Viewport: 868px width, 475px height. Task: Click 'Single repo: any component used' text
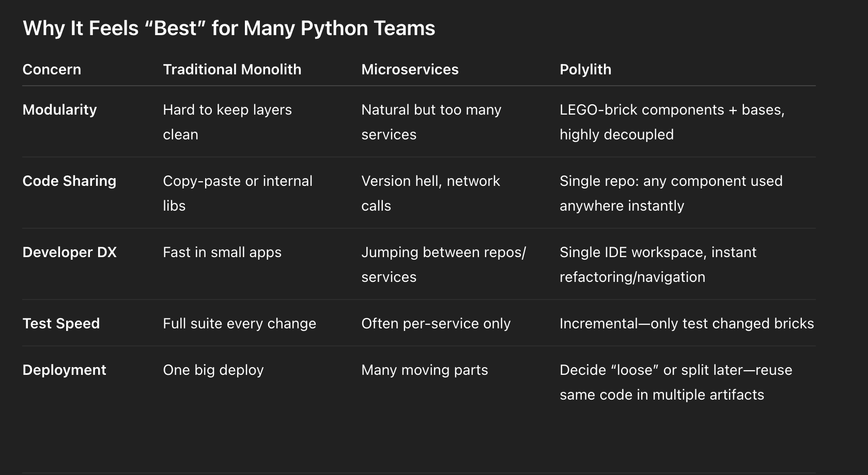pos(671,181)
